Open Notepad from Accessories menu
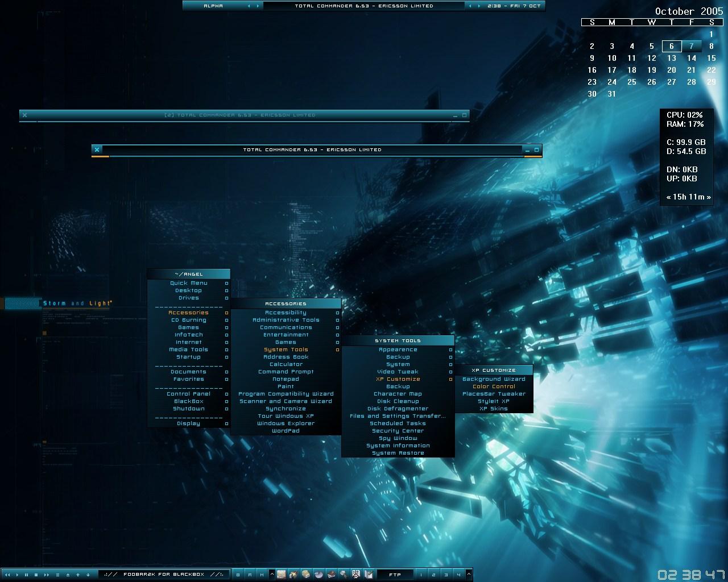Screen dimensions: 728x582 point(286,379)
